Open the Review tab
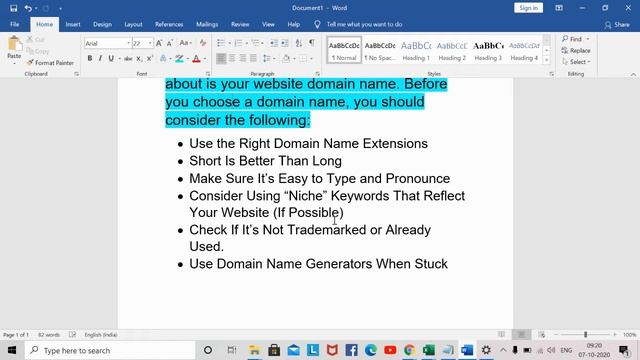The width and height of the screenshot is (640, 360). pyautogui.click(x=240, y=24)
